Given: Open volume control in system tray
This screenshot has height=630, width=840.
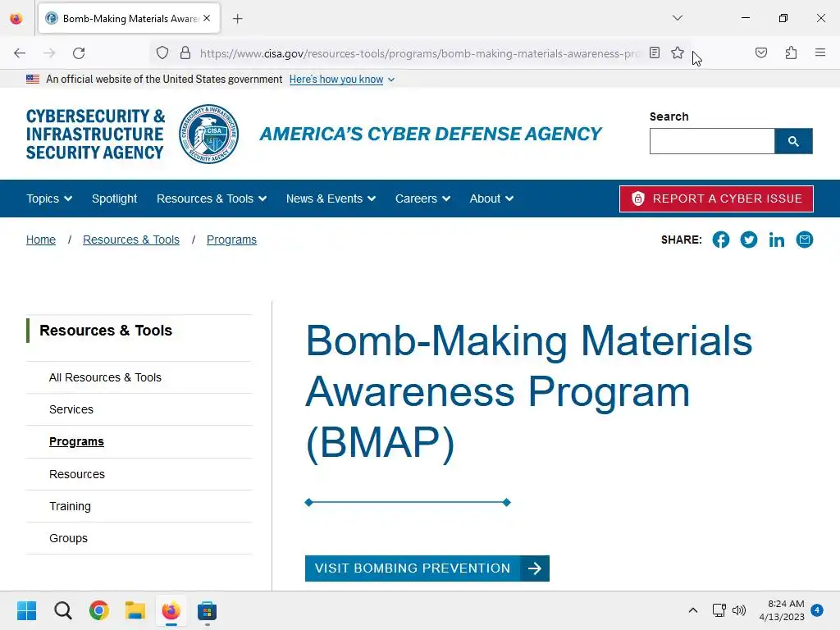Looking at the screenshot, I should 739,610.
